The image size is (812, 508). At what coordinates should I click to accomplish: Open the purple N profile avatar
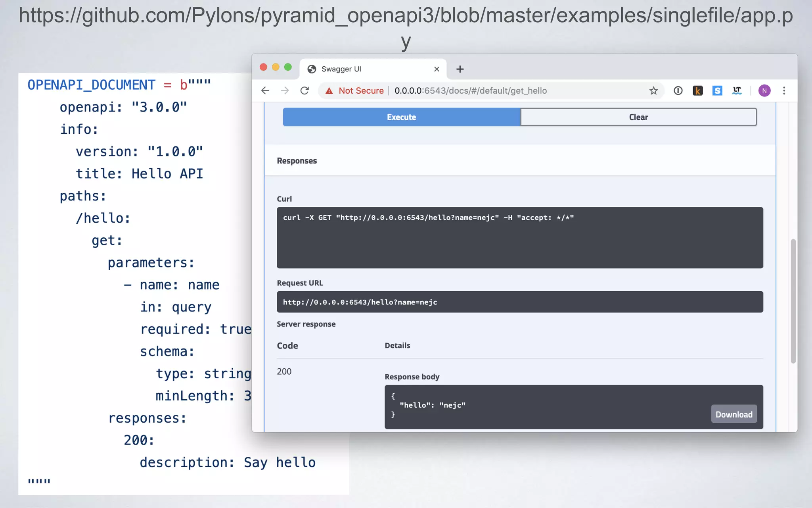tap(764, 91)
